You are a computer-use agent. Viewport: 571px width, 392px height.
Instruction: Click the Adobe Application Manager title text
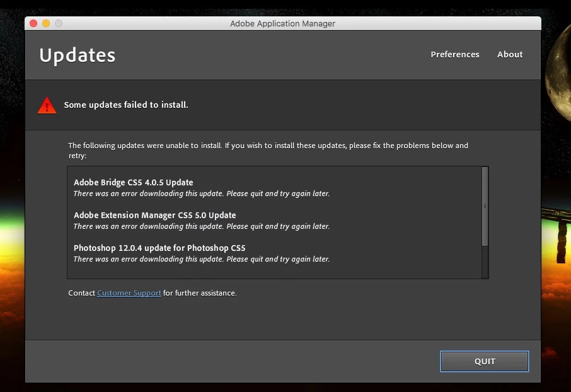point(282,23)
